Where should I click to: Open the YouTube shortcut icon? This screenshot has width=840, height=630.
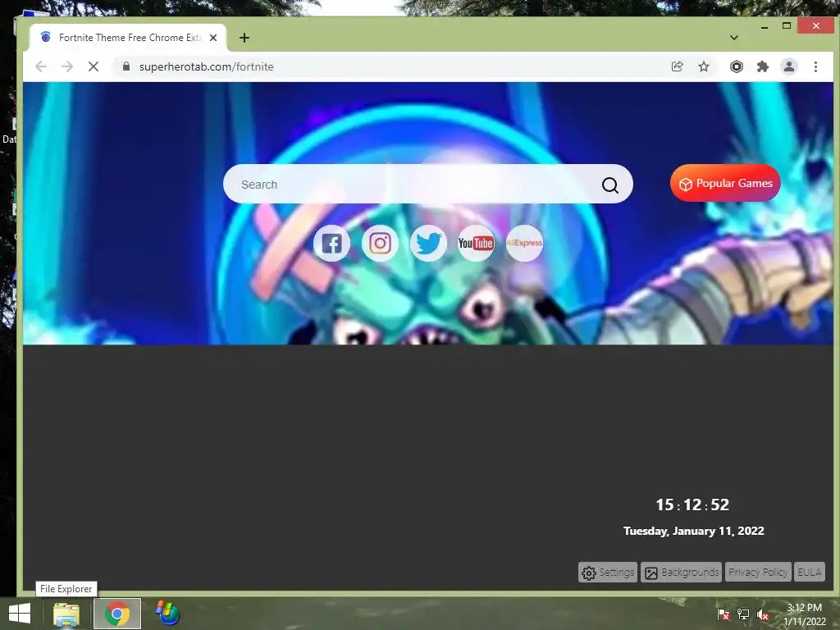click(x=477, y=243)
